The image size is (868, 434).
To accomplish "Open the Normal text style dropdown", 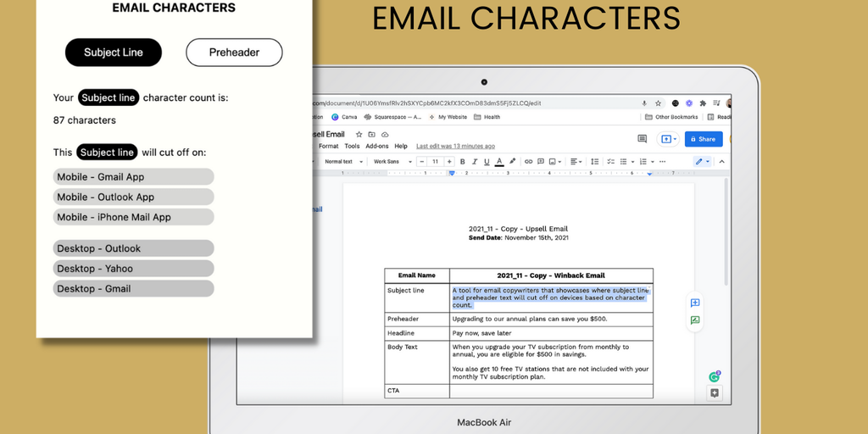I will (x=342, y=161).
